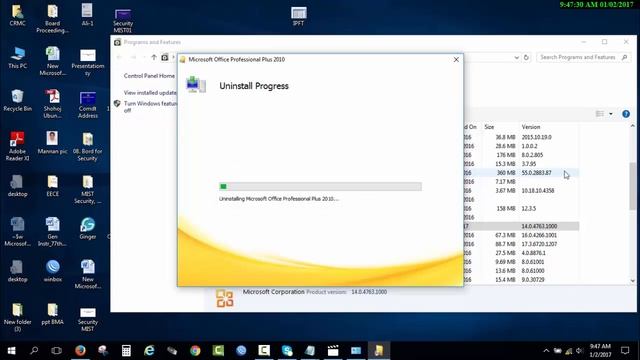This screenshot has width=640, height=360.
Task: Open Calculator from the taskbar
Action: tap(126, 350)
